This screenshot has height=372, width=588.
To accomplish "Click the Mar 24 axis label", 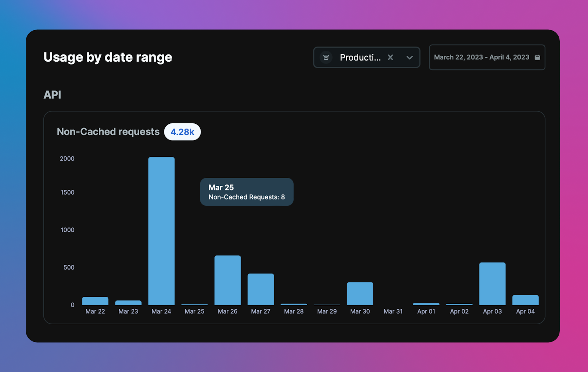I will pyautogui.click(x=161, y=311).
